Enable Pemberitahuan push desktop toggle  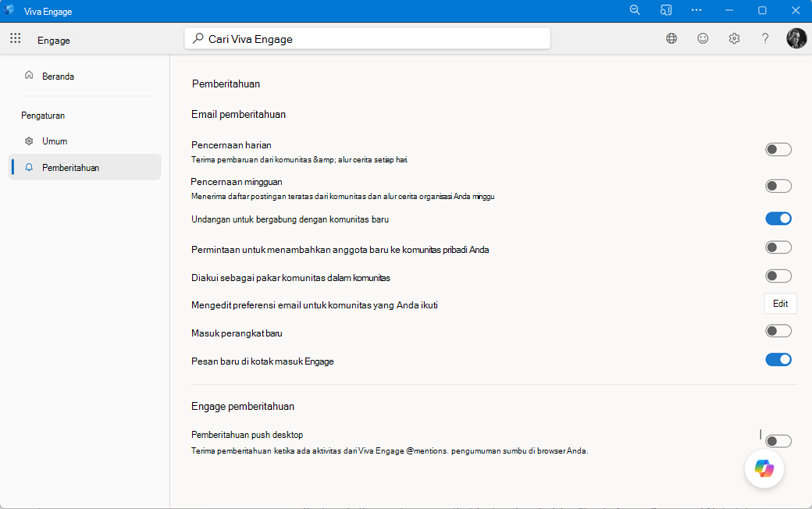point(778,441)
